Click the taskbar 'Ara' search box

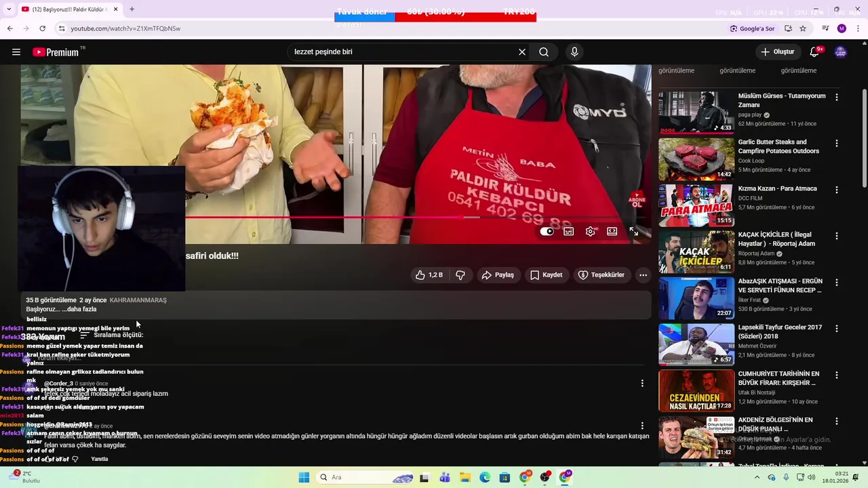365,478
